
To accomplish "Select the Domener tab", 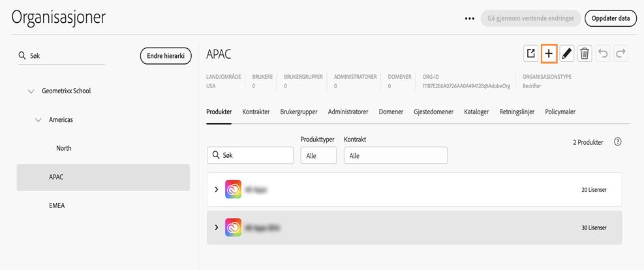I will [x=391, y=112].
